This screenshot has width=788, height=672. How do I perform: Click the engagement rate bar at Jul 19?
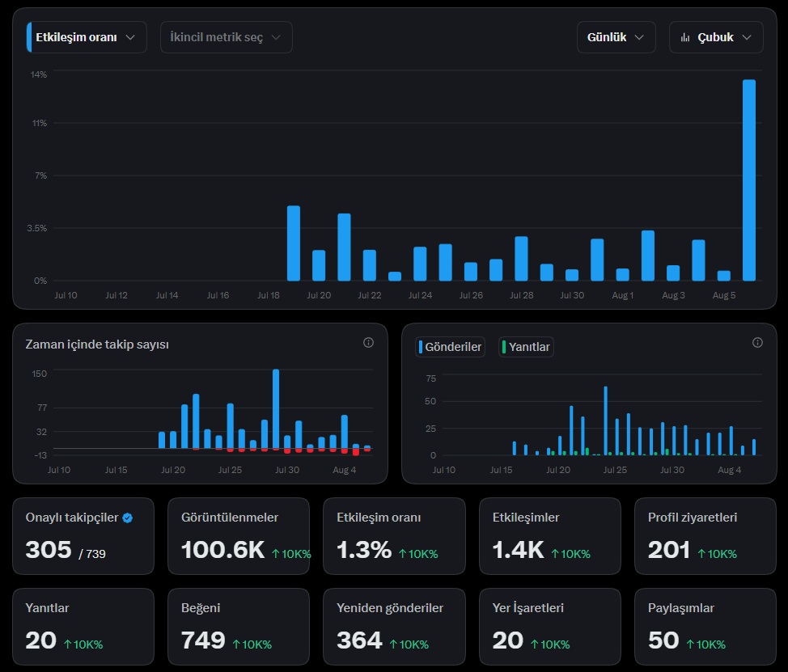click(x=294, y=243)
